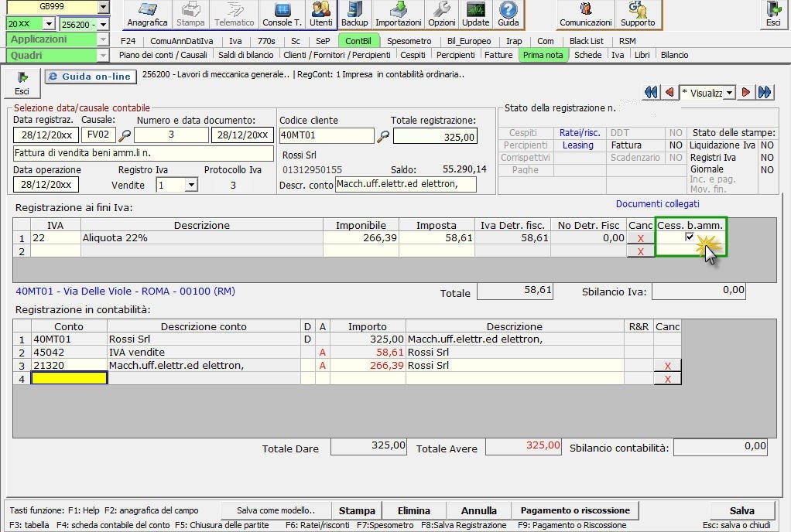Open the Importazioni toolbar icon

(398, 15)
